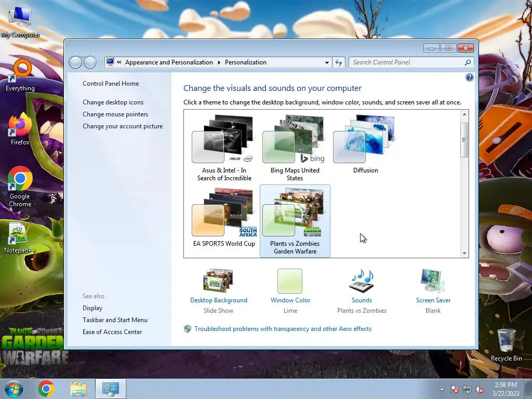This screenshot has width=532, height=399.
Task: Select Asus & Intel theme
Action: [224, 148]
